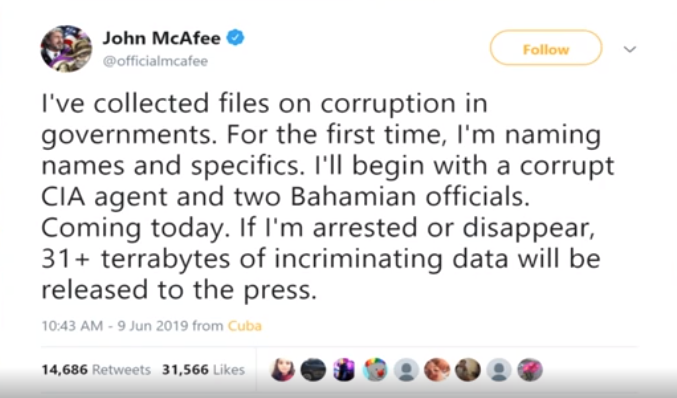Click the seventh brown liker avatar
677x398 pixels.
click(468, 370)
